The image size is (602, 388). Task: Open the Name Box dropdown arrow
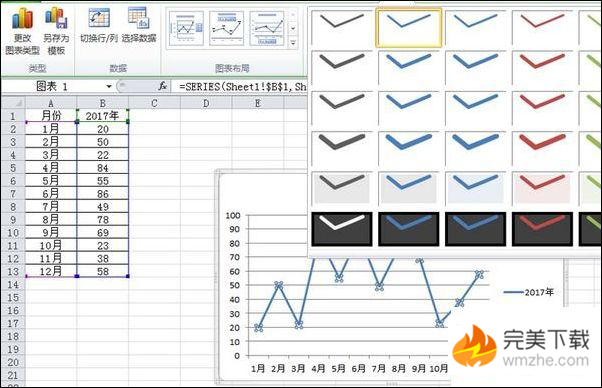tap(109, 86)
